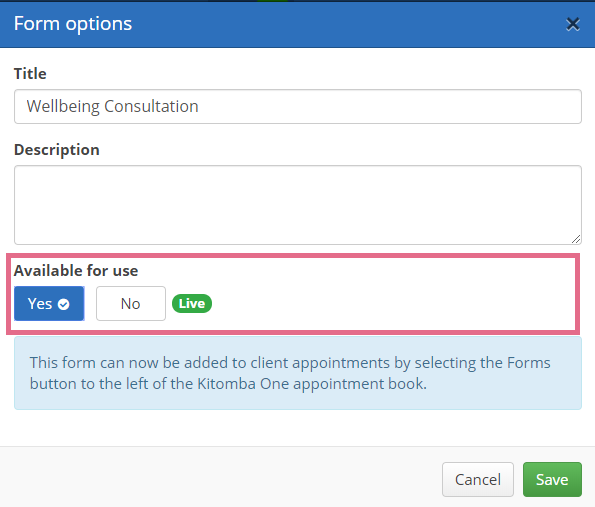Viewport: 595px width, 507px height.
Task: Click the blue dialog header bar
Action: 298,25
